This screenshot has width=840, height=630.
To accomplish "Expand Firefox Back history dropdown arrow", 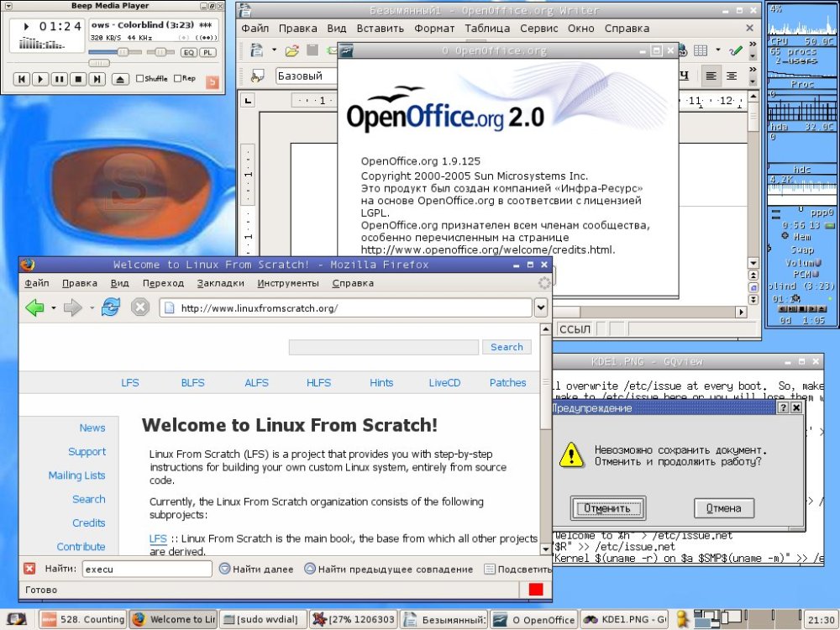I will point(53,308).
